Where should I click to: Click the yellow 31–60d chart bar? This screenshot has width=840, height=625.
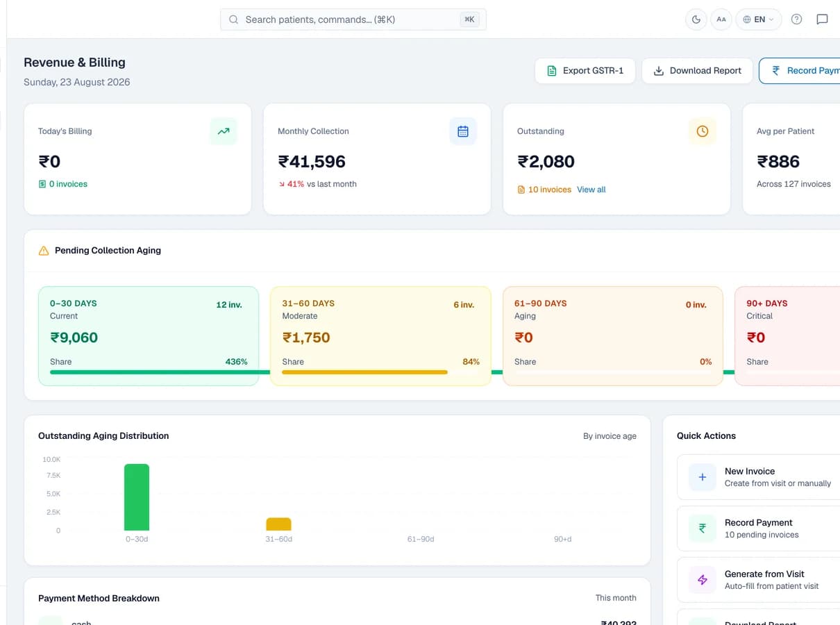pos(278,524)
